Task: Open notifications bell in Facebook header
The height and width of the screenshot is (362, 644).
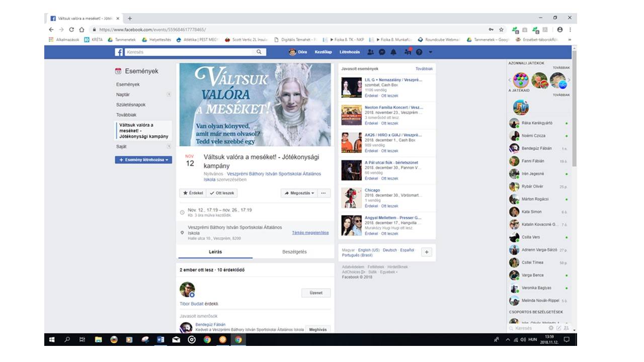Action: 393,52
